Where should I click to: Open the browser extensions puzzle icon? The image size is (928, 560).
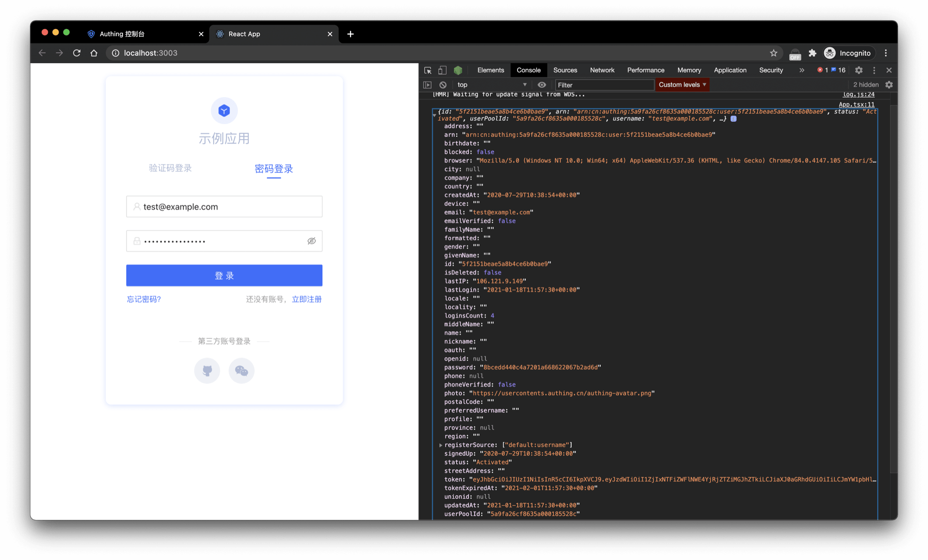tap(812, 53)
